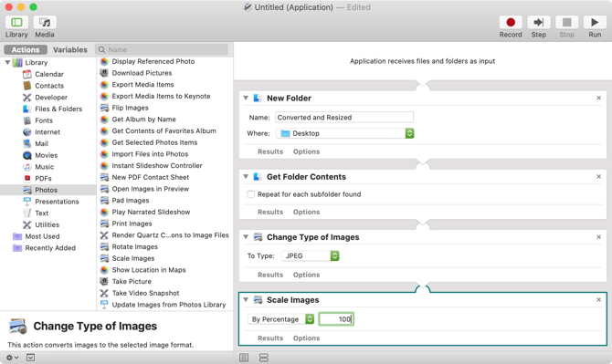Image resolution: width=612 pixels, height=364 pixels.
Task: Select the Movies category
Action: [x=46, y=155]
